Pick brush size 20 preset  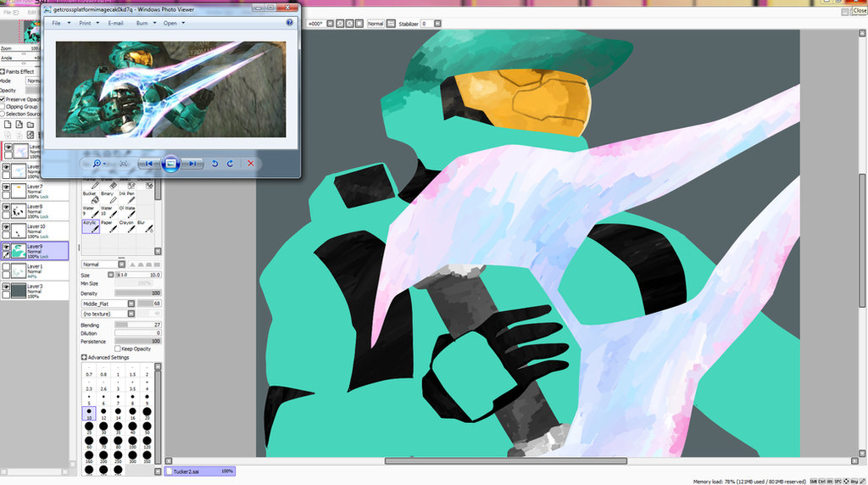pos(147,413)
